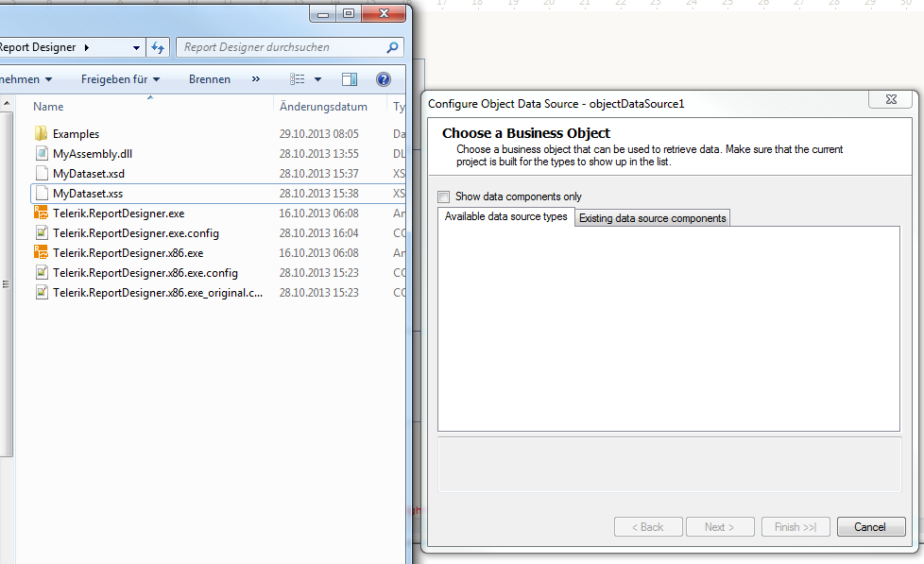Image resolution: width=924 pixels, height=564 pixels.
Task: Click the Telerik.ReportDesigner.exe application icon
Action: [42, 214]
